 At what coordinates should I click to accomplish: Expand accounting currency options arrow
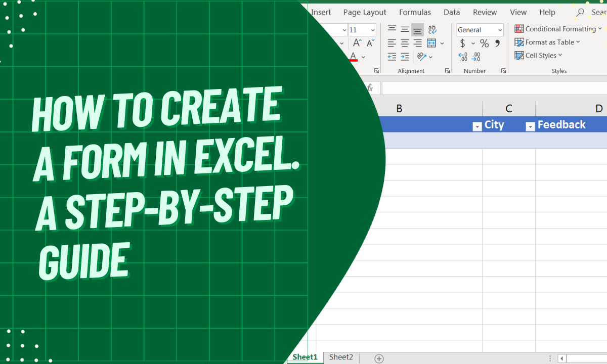pos(473,44)
